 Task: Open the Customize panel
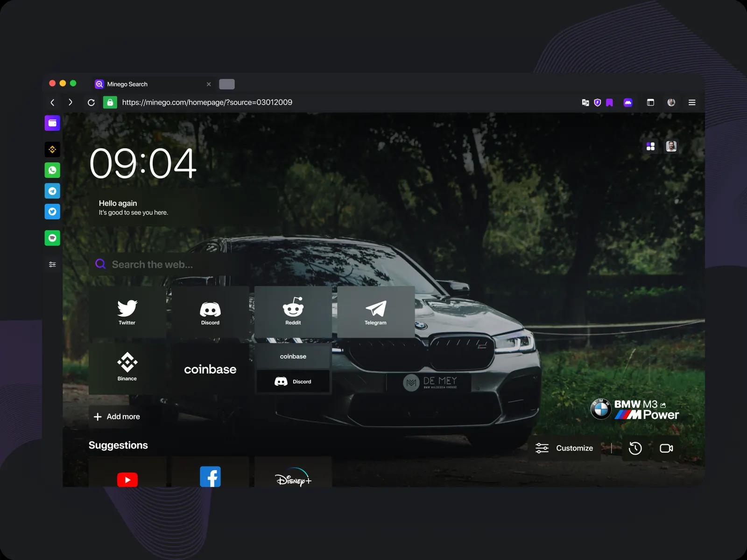pyautogui.click(x=564, y=448)
